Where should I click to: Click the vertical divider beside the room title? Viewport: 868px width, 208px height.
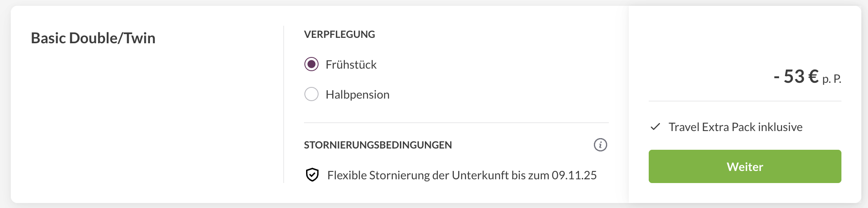pyautogui.click(x=284, y=104)
